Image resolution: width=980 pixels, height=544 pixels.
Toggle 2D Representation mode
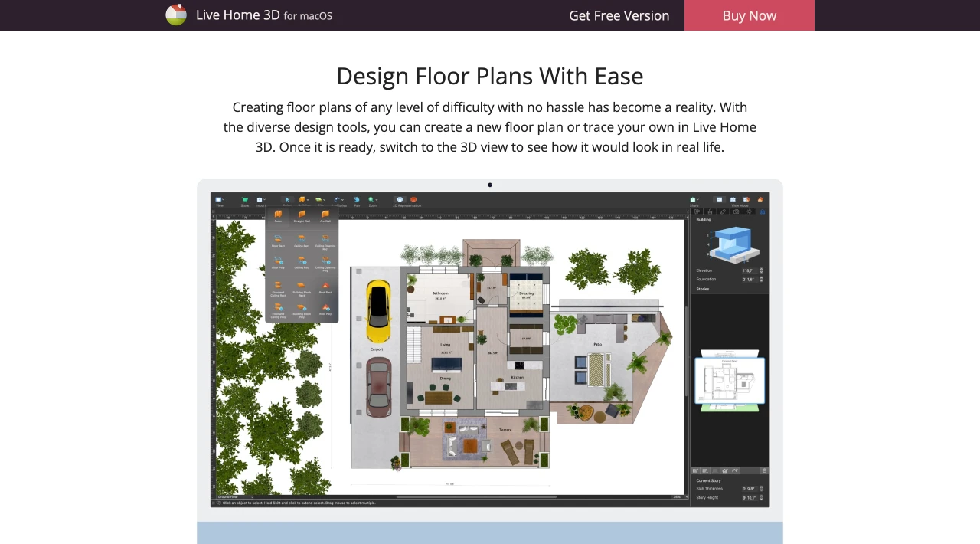[x=400, y=199]
